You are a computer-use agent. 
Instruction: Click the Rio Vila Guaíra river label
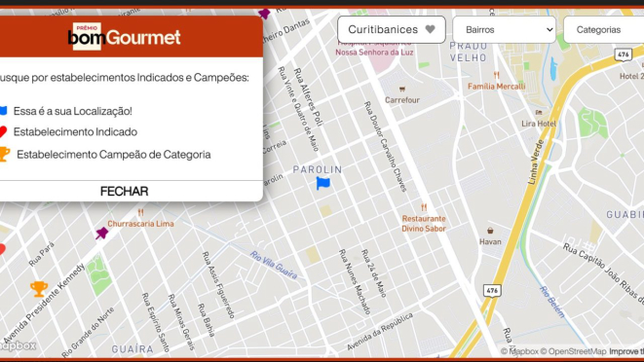point(274,265)
